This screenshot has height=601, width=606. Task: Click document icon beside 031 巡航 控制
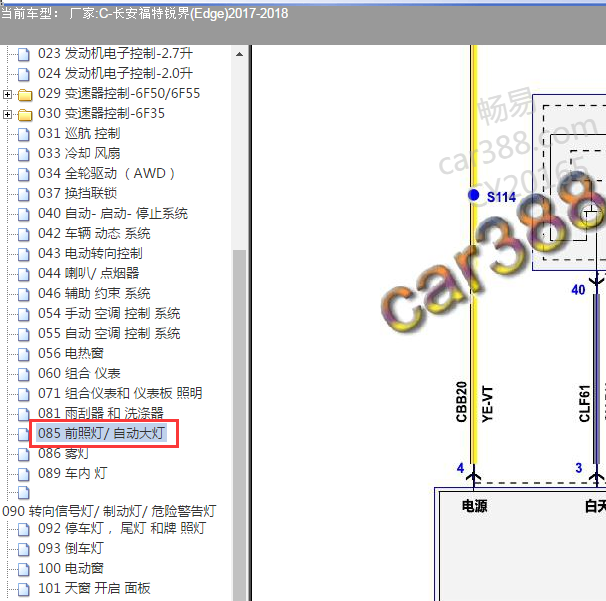pos(24,134)
